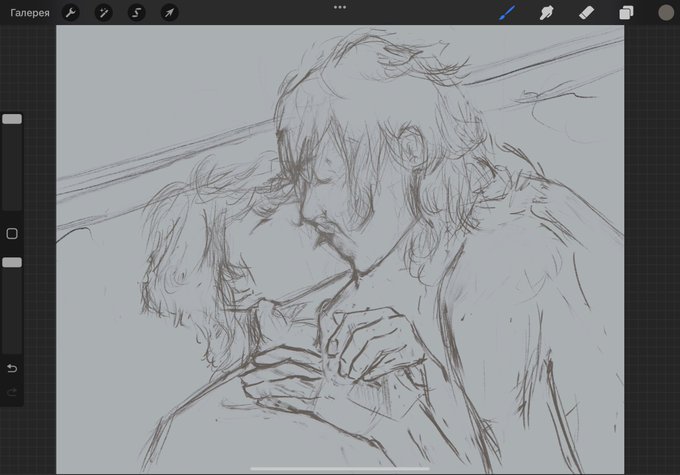The image size is (680, 475).
Task: Activate the Transform arrow tool
Action: click(170, 13)
